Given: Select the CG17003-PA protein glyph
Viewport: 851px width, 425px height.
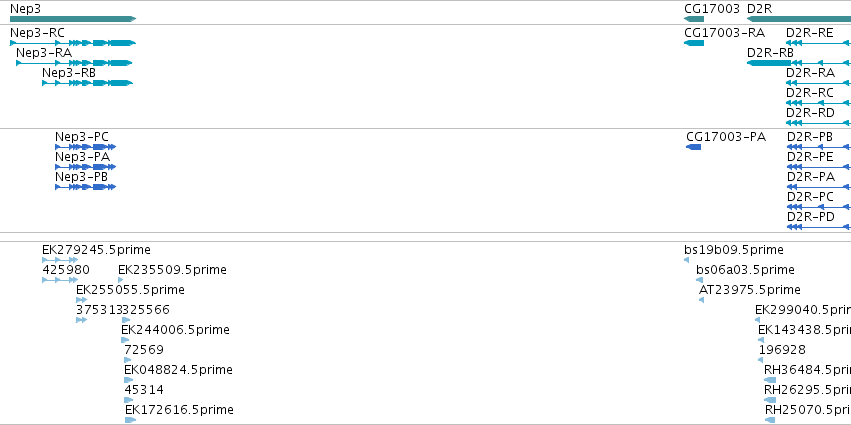Looking at the screenshot, I should 694,147.
